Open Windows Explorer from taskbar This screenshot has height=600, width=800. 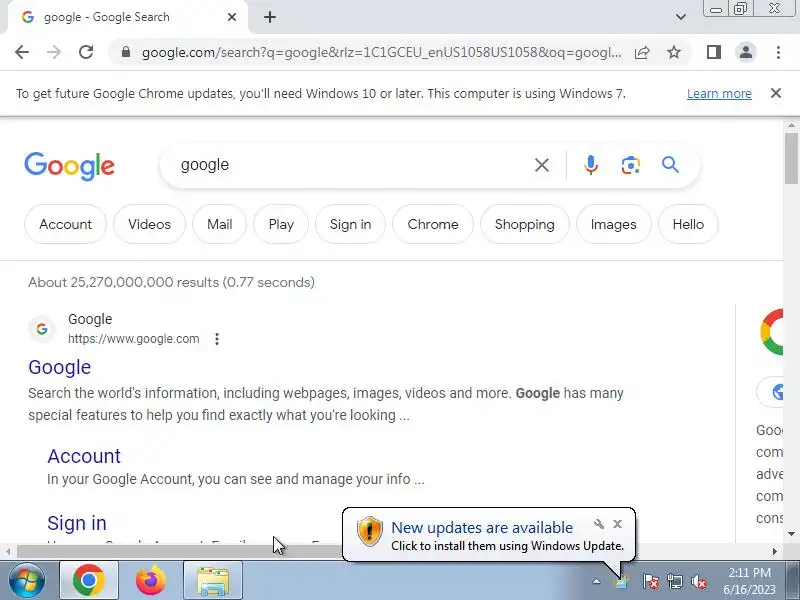click(x=213, y=580)
